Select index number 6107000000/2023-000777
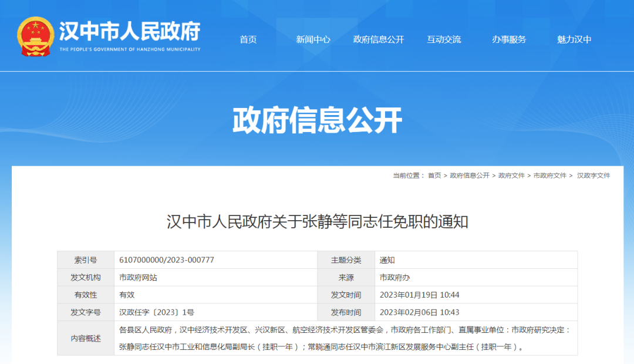Screen dimensions: 634x364 167,260
